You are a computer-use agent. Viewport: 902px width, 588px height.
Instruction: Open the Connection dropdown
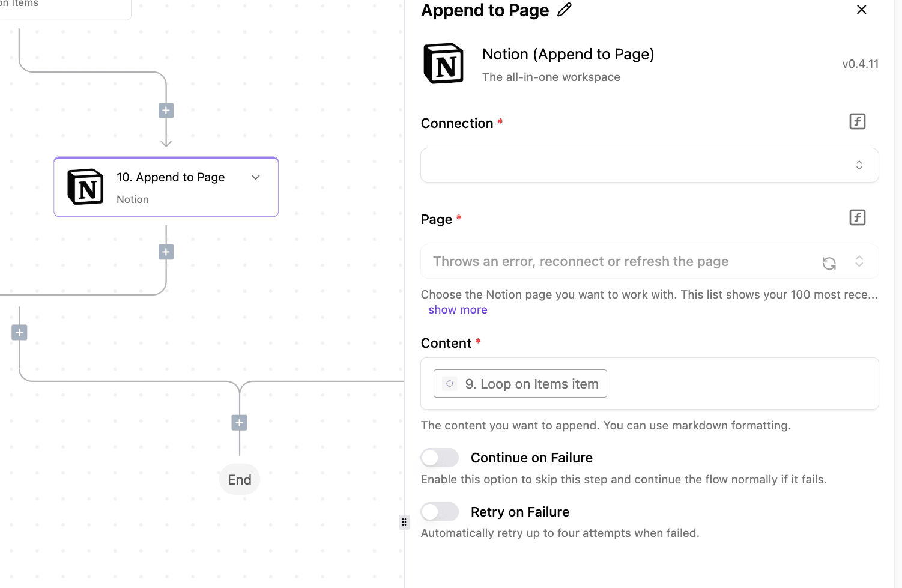pos(649,165)
